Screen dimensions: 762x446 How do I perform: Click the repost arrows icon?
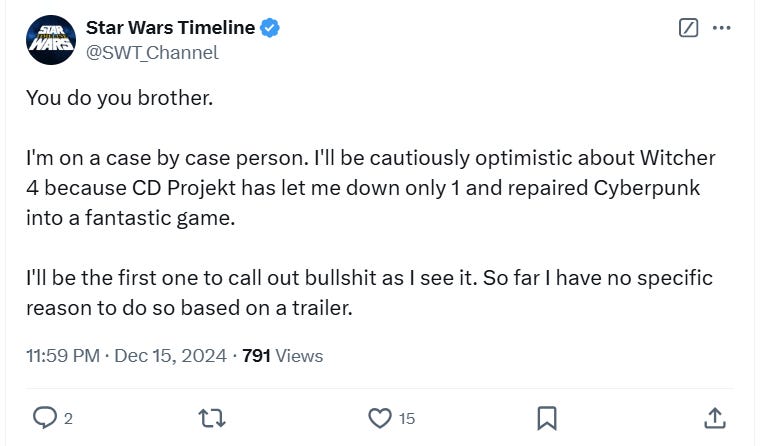pos(212,417)
